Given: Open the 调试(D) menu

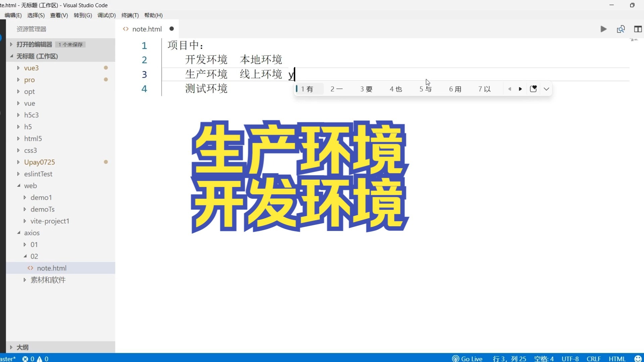Looking at the screenshot, I should [x=107, y=15].
